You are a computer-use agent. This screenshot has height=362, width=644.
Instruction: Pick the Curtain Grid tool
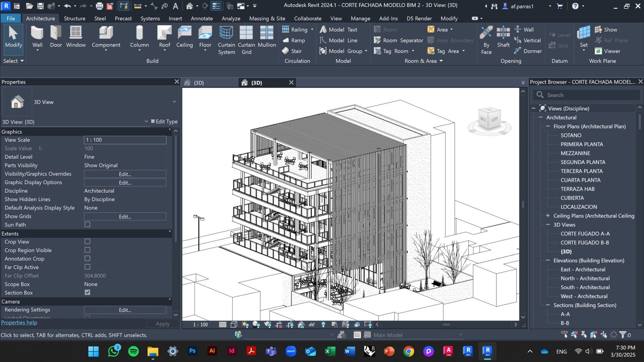point(246,40)
